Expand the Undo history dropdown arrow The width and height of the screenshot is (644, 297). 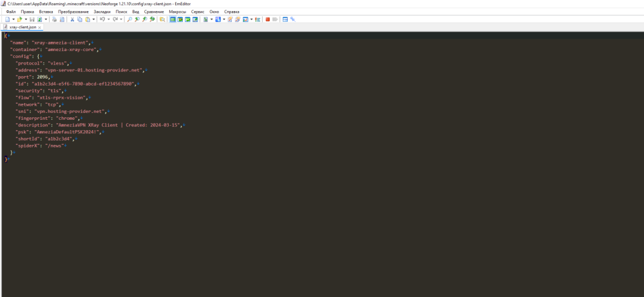[108, 19]
